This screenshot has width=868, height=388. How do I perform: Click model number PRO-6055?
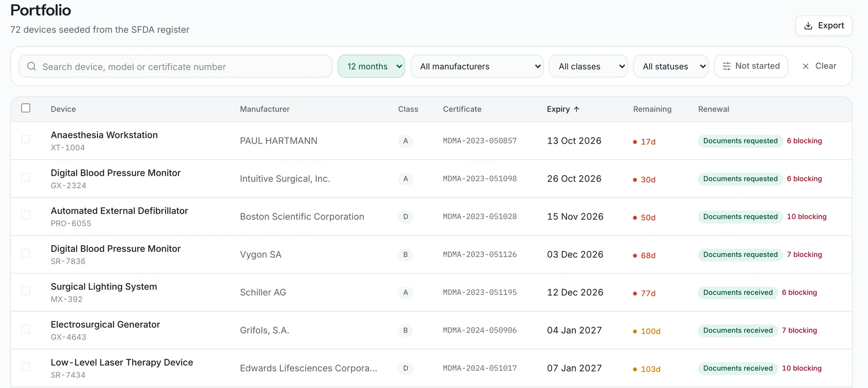(71, 223)
